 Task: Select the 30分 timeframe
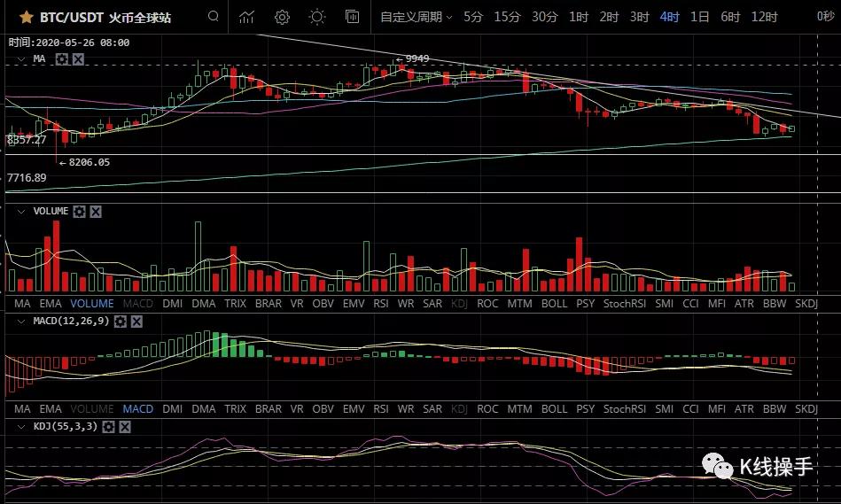tap(545, 17)
